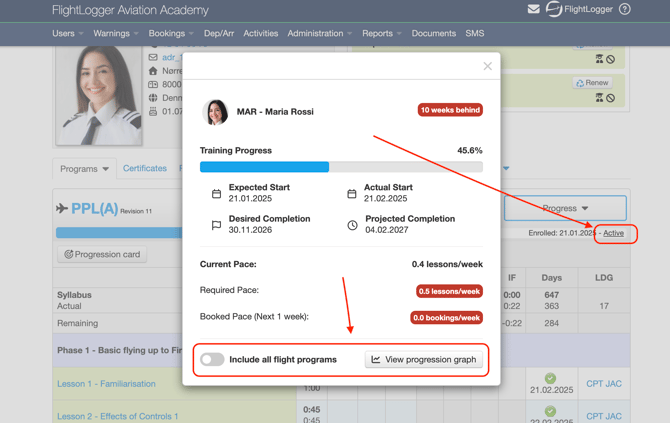Close the training progress dialog

click(x=487, y=66)
